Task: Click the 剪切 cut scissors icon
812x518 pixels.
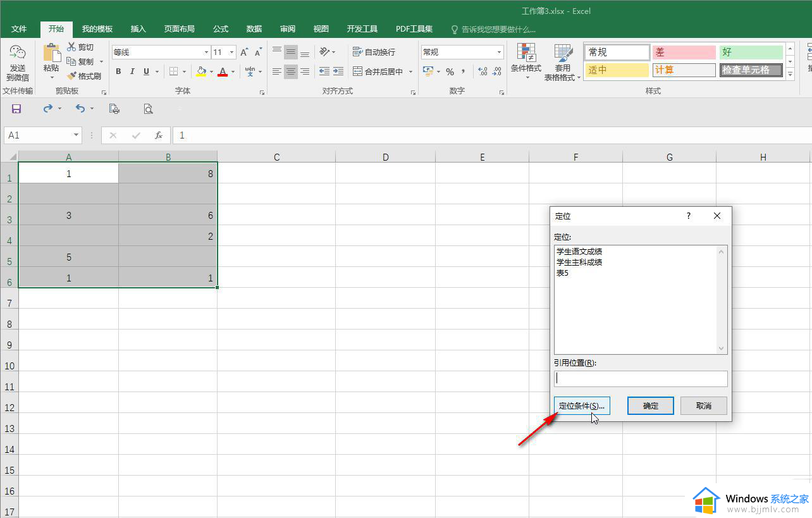Action: [x=72, y=47]
